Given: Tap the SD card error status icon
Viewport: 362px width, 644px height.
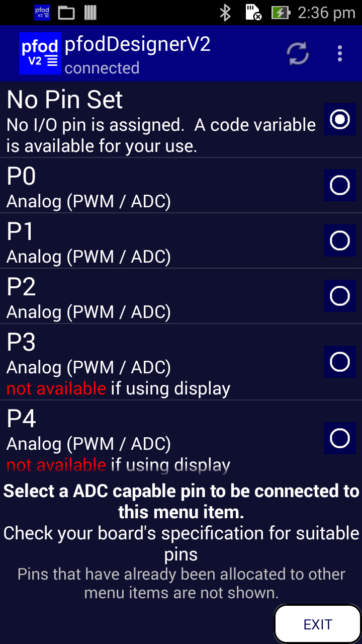Looking at the screenshot, I should click(253, 13).
